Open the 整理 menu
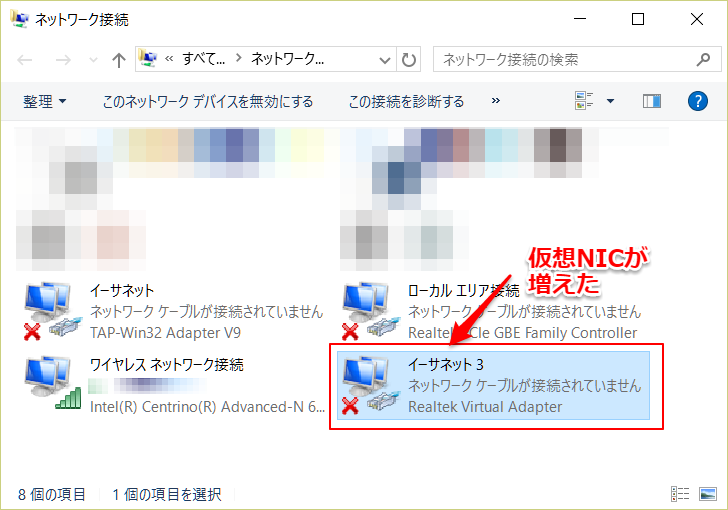The image size is (728, 510). point(45,101)
